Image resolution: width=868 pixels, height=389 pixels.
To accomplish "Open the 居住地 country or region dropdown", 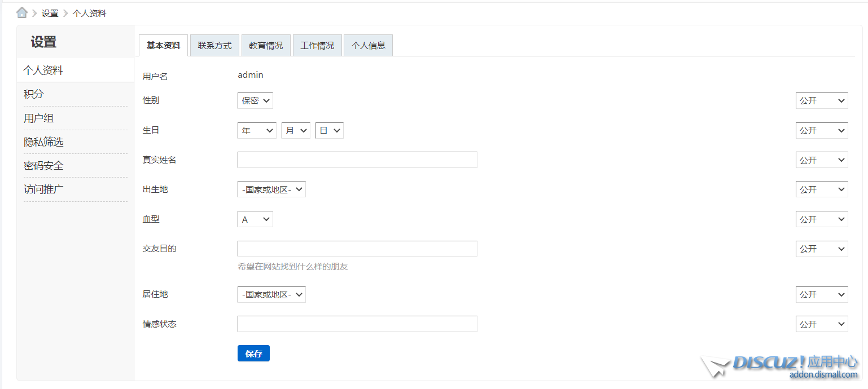I will tap(271, 295).
